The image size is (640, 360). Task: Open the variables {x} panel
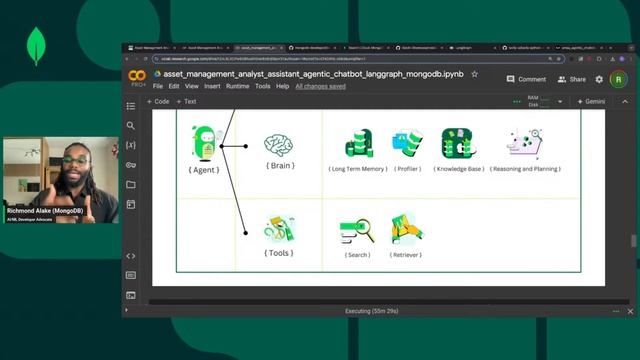click(x=131, y=145)
